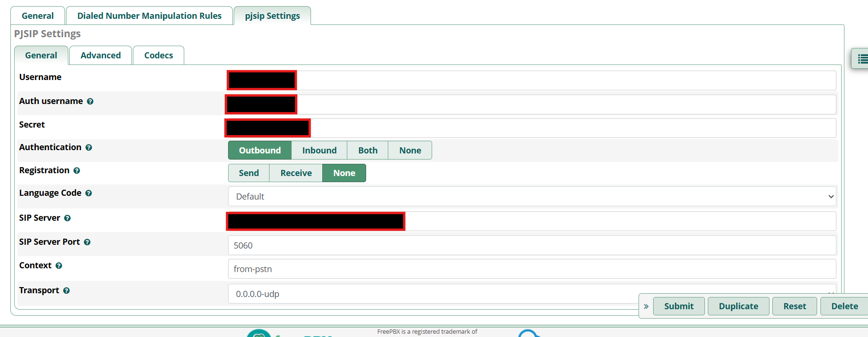The width and height of the screenshot is (868, 337).
Task: Switch to Dialed Number Manipulation Rules tab
Action: pyautogui.click(x=149, y=16)
